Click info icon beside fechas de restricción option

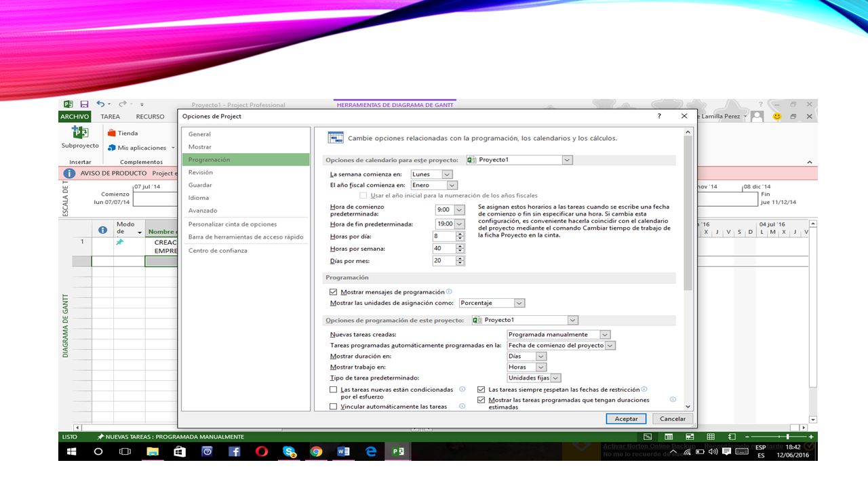pyautogui.click(x=644, y=390)
